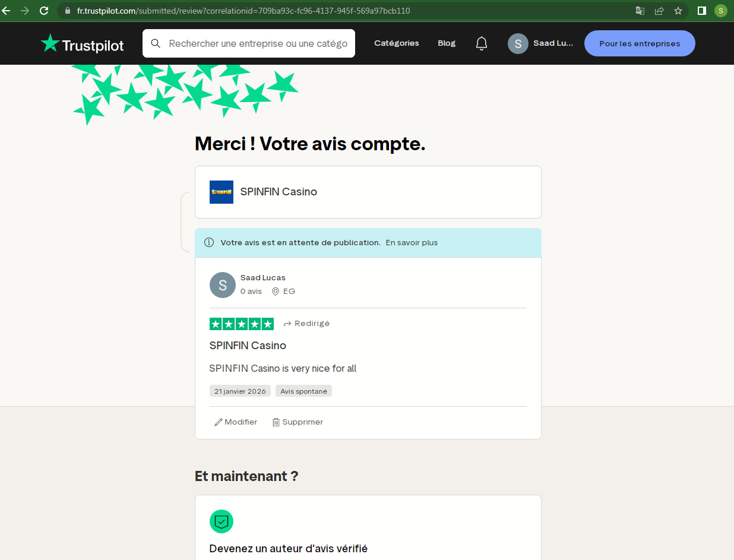734x560 pixels.
Task: Open the Saad Lucas reviewer name
Action: pyautogui.click(x=263, y=277)
